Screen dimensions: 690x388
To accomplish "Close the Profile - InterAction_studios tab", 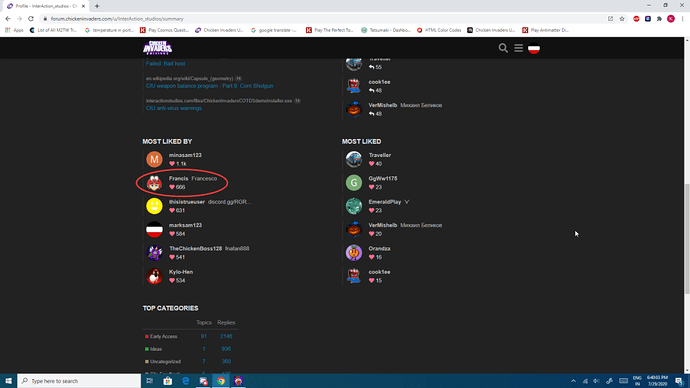I will point(83,6).
